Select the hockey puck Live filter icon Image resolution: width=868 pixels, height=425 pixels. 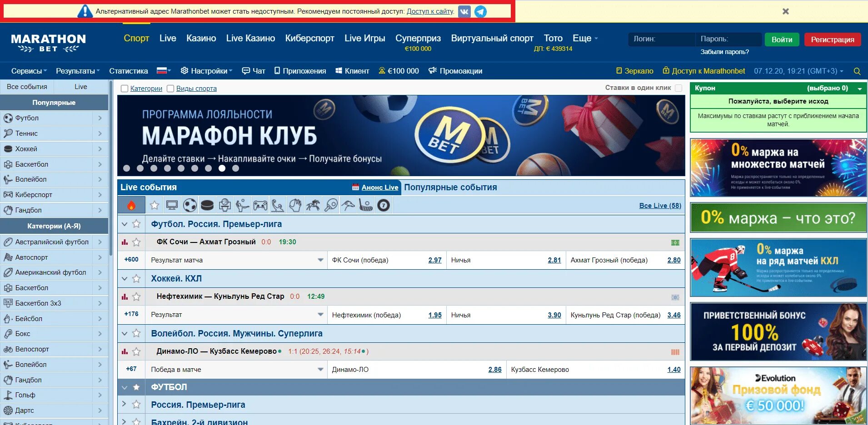pyautogui.click(x=207, y=205)
